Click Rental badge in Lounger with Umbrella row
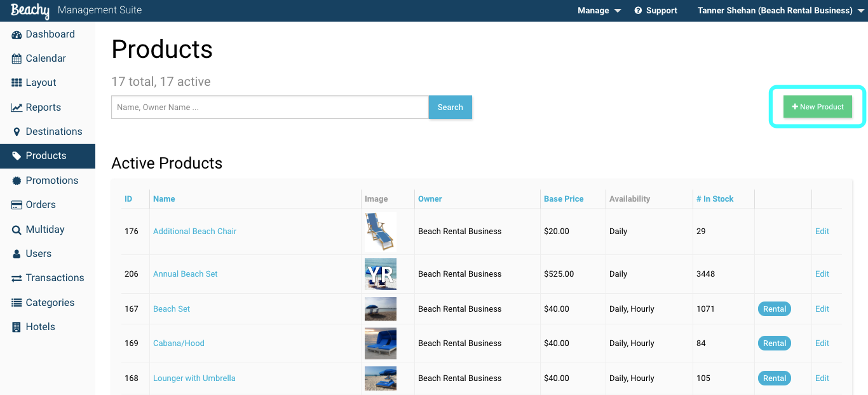Viewport: 868px width, 395px height. 775,378
